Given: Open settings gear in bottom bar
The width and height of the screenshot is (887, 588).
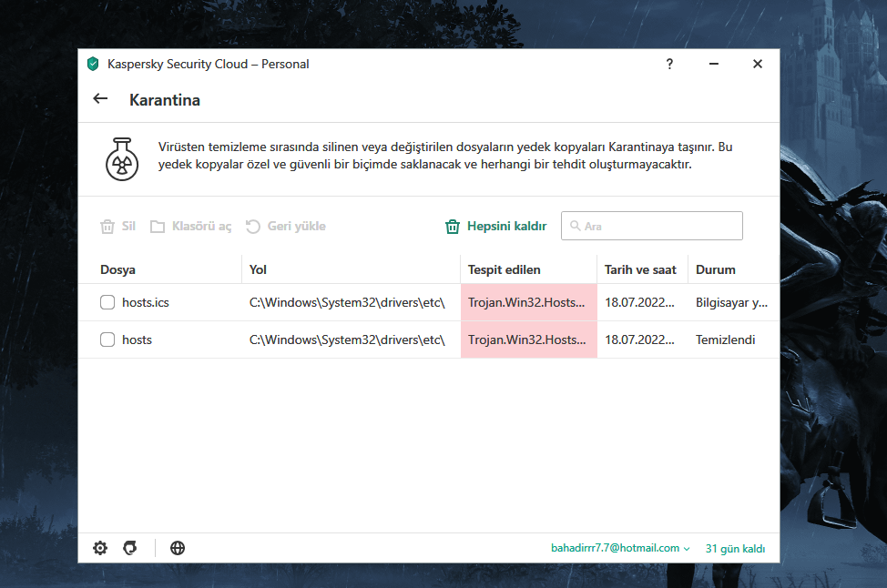Looking at the screenshot, I should [100, 548].
